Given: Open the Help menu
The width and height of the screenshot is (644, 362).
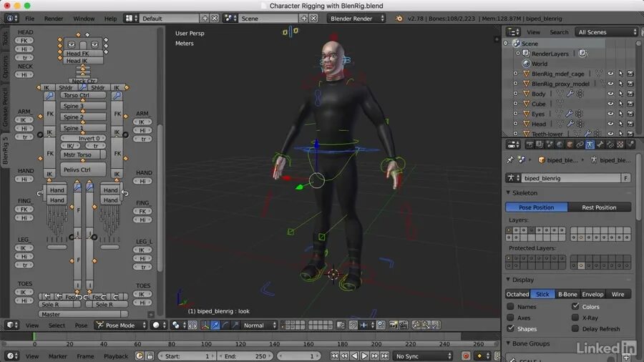Looking at the screenshot, I should [x=110, y=19].
